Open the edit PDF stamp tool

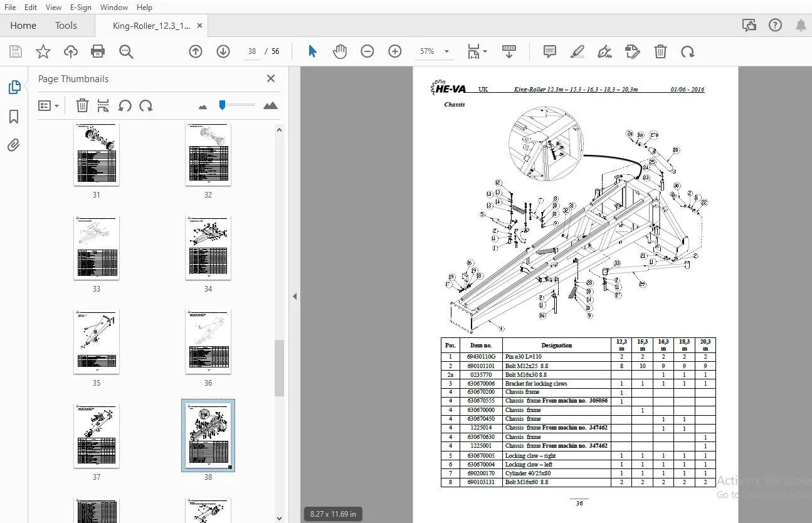click(x=633, y=51)
